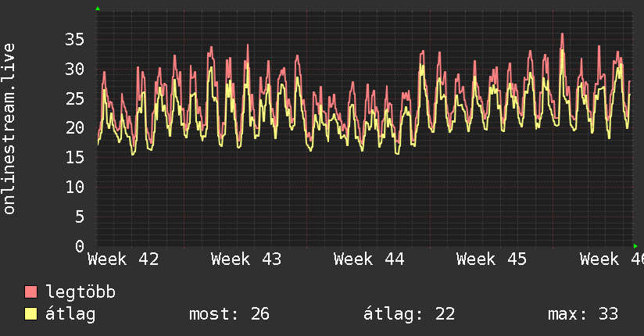The image size is (644, 336).
Task: Select the "legtöbb" legend label
Action: click(x=80, y=292)
